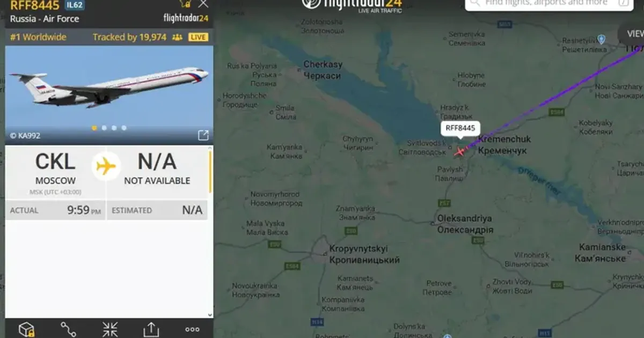
Task: Select the red aircraft on map
Action: [x=459, y=151]
